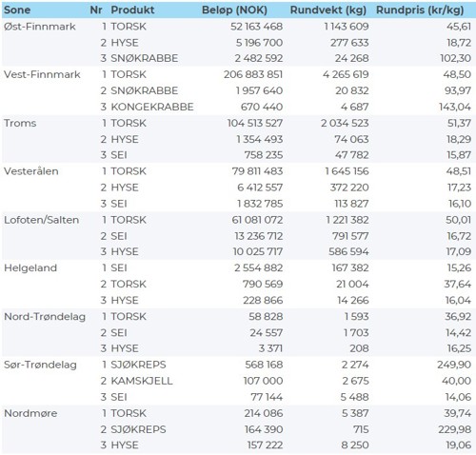
Task: Select the Rundvekt (kg) header
Action: pos(327,10)
